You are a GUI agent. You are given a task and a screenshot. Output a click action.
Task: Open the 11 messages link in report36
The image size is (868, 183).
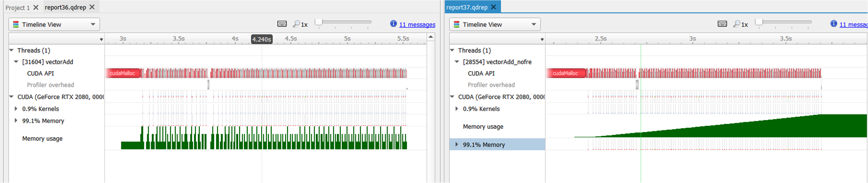pos(417,24)
